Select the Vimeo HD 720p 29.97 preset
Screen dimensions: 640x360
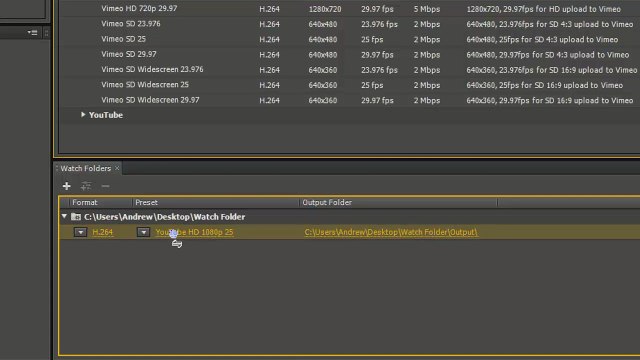[139, 9]
